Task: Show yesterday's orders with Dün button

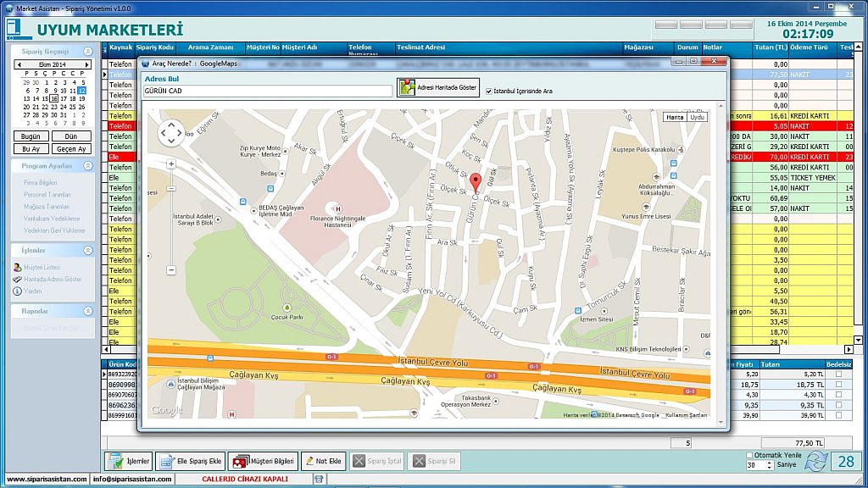Action: (x=71, y=136)
